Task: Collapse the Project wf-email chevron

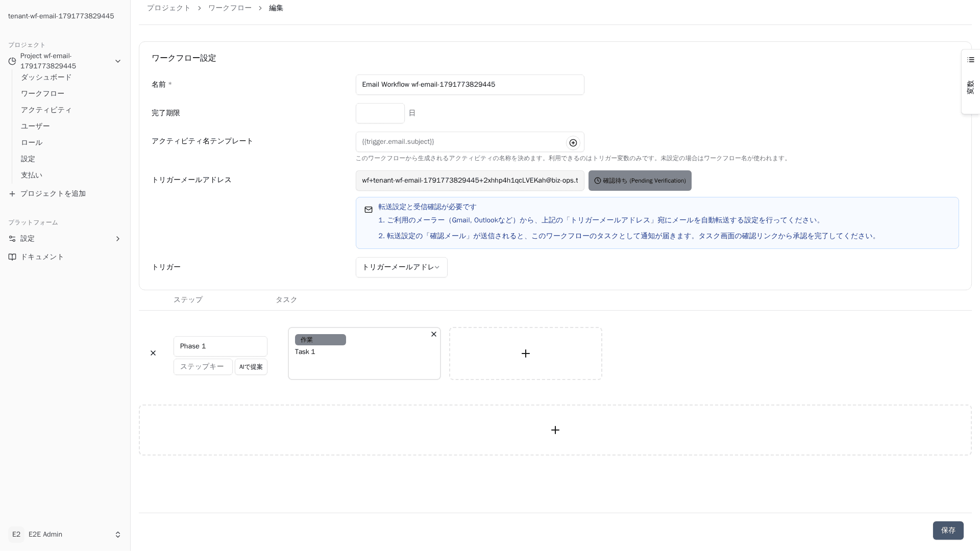Action: coord(118,61)
